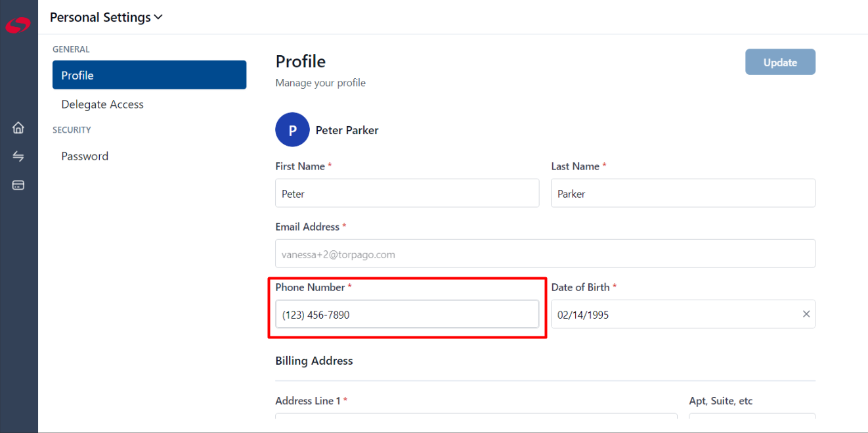Expand the Personal Settings dropdown

click(106, 18)
